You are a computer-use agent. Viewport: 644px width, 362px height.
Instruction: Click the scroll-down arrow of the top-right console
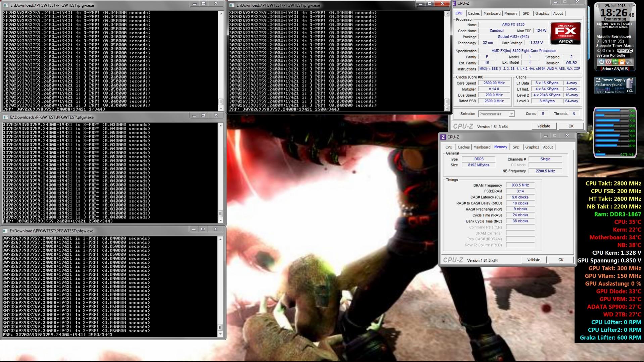pos(447,109)
